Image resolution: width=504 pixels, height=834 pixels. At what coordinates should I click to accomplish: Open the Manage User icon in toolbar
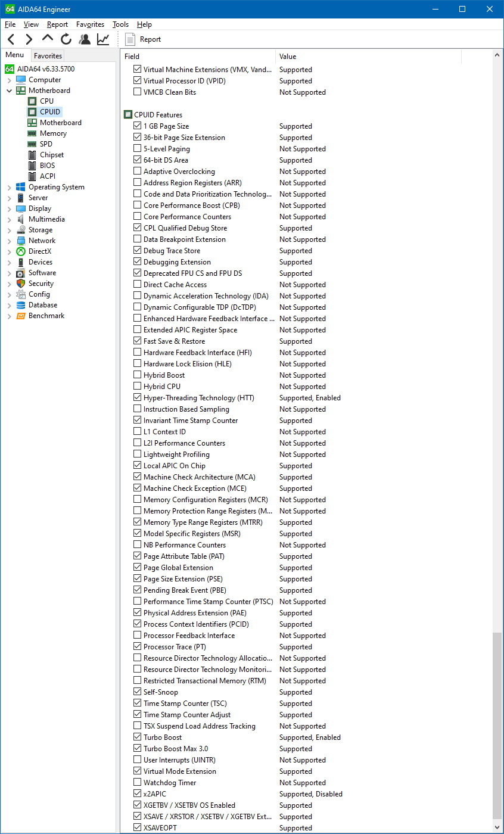click(x=85, y=39)
